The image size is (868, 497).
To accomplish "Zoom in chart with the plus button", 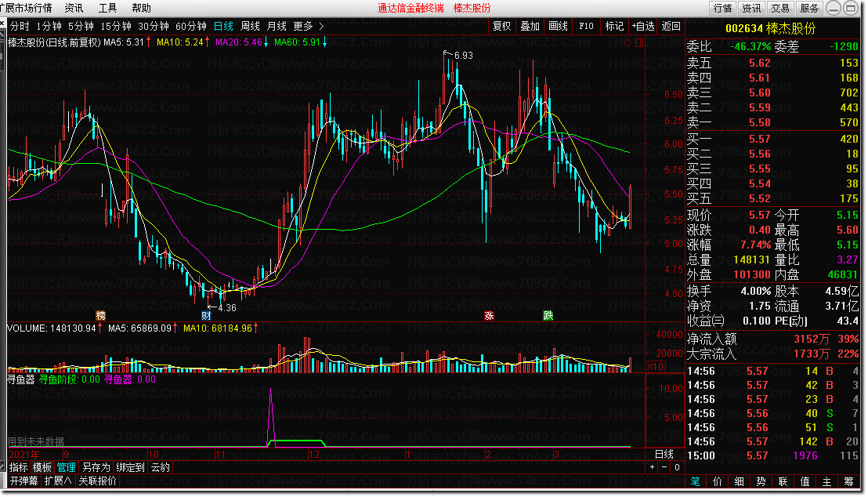I will coord(652,467).
